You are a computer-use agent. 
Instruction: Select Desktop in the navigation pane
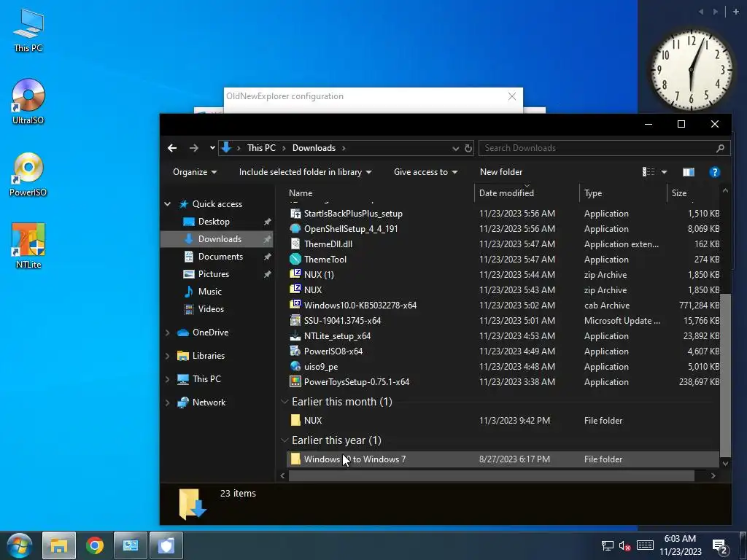pos(214,222)
